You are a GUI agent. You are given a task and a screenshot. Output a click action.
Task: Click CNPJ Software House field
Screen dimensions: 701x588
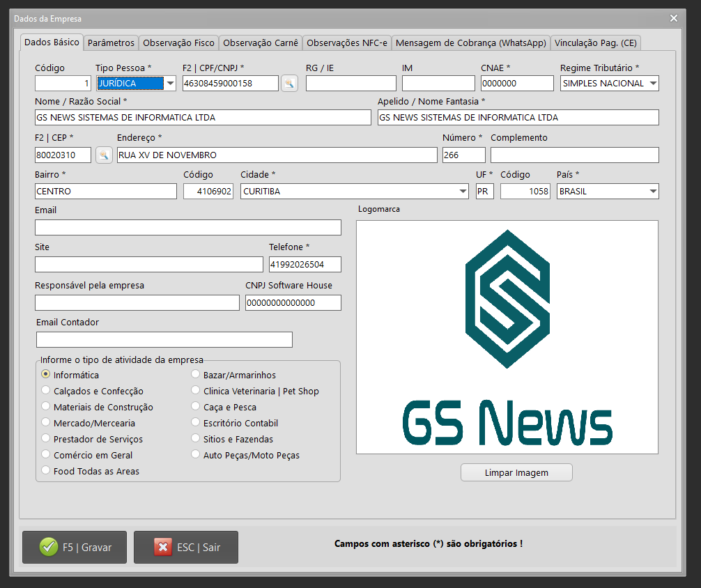pos(293,303)
